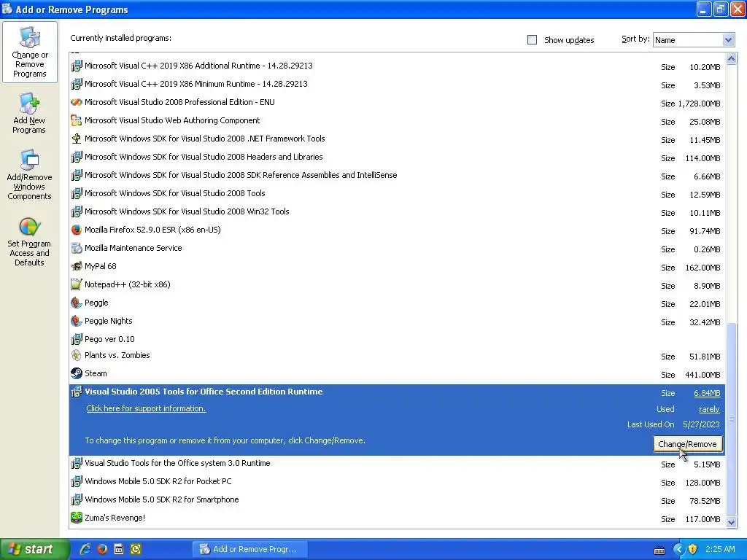747x560 pixels.
Task: Click the Windows Mobile 5.0 SDK Smartphone icon
Action: 76,499
